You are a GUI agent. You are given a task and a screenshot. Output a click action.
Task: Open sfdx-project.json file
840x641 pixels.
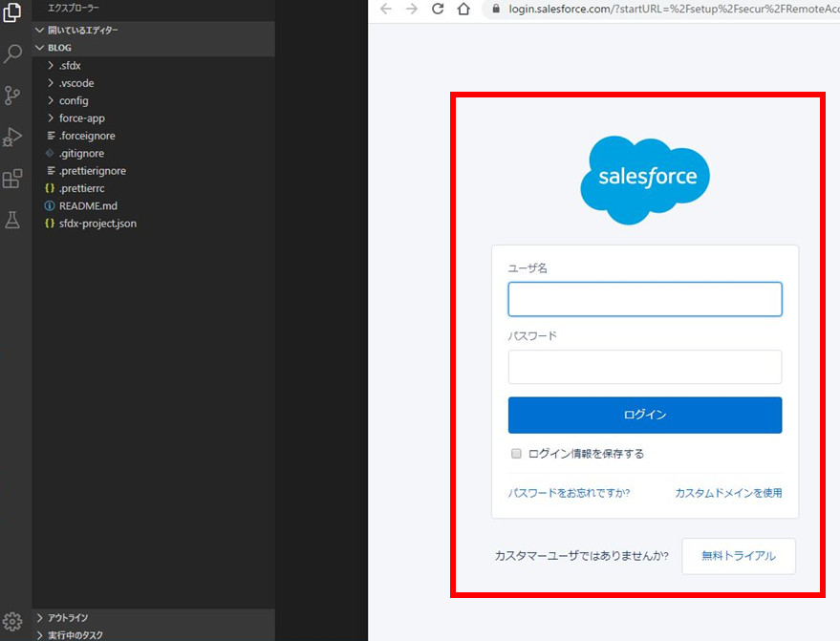(x=97, y=223)
